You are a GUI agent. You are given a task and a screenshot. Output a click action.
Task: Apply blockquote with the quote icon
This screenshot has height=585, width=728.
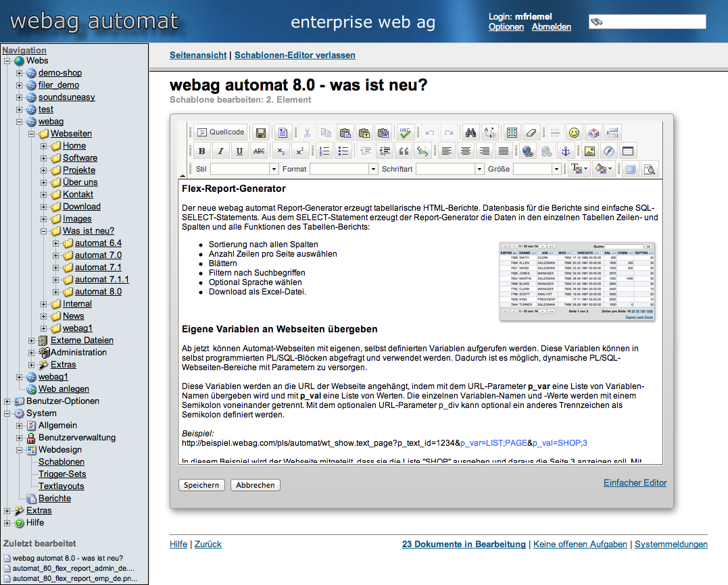(x=404, y=151)
